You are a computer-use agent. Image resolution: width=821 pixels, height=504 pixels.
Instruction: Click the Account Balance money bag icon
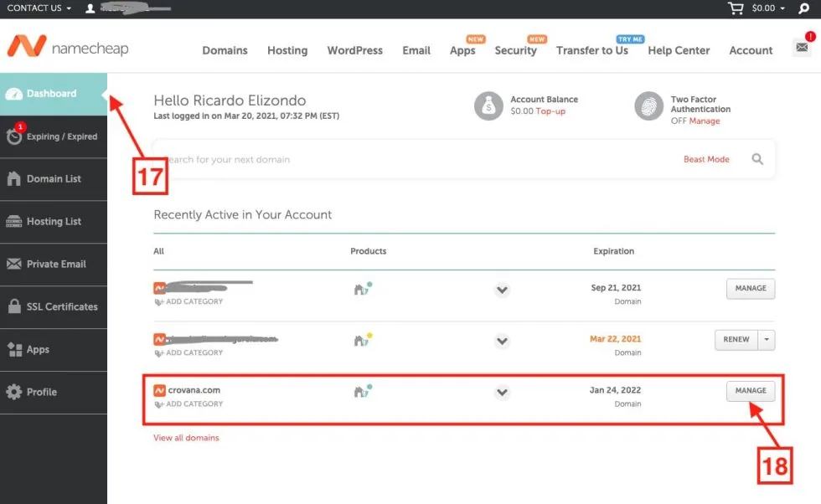tap(488, 105)
